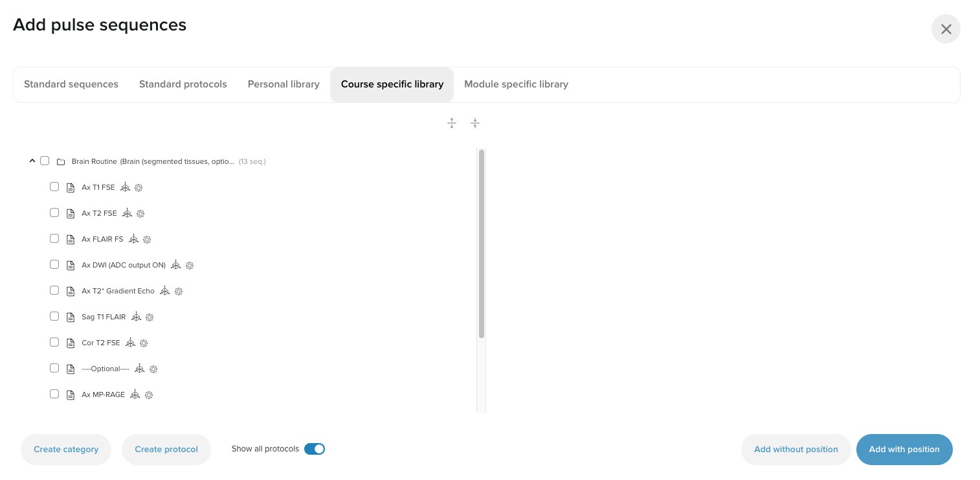
Task: Select the Ax FLAIR FS label
Action: point(102,239)
